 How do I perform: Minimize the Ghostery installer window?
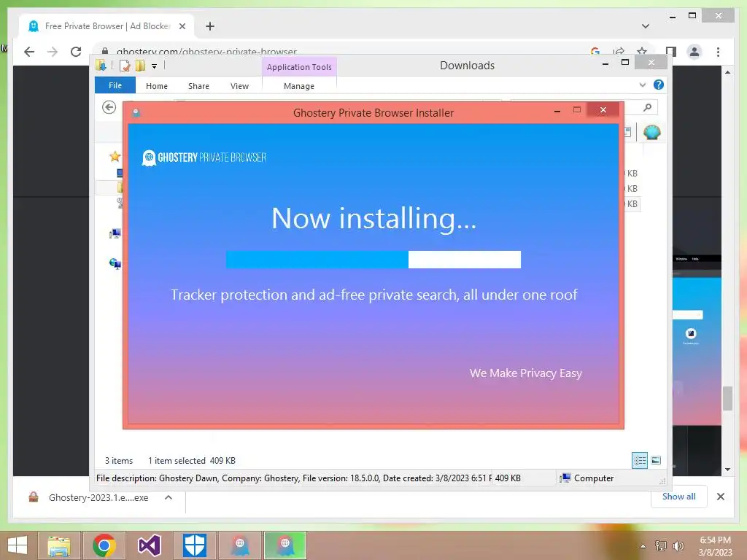557,111
